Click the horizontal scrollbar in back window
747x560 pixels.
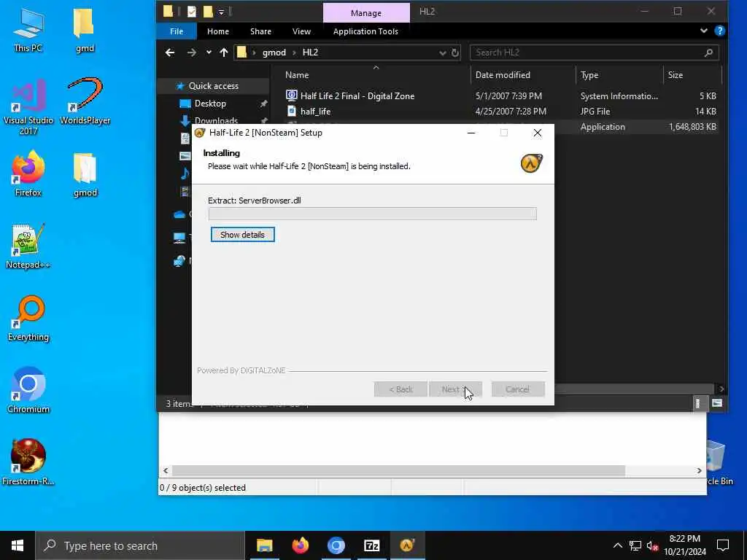398,470
